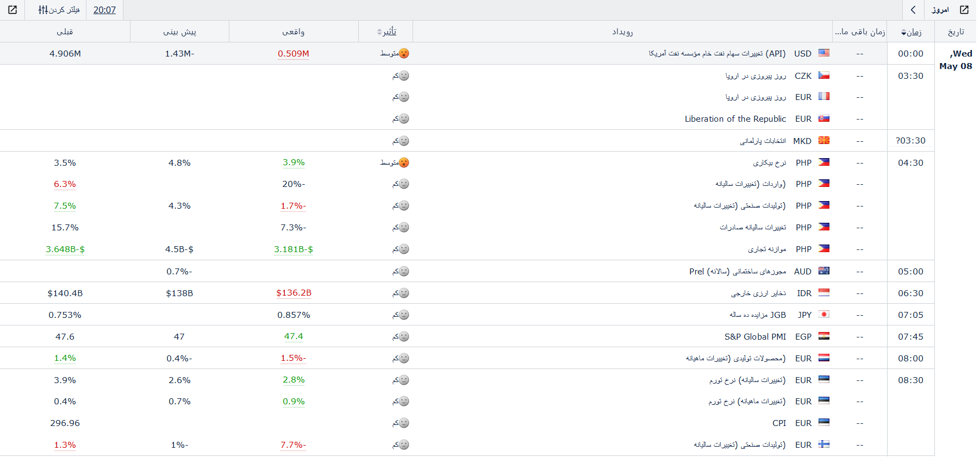
Task: Click the Egyptian flag on EGP row
Action: tap(824, 336)
